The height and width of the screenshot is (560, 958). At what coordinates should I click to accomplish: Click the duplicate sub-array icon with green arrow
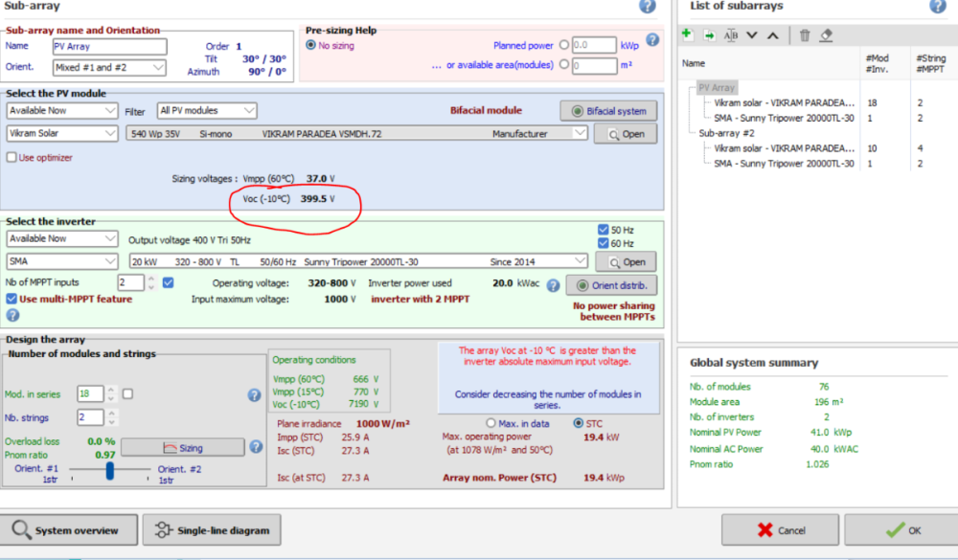point(709,35)
